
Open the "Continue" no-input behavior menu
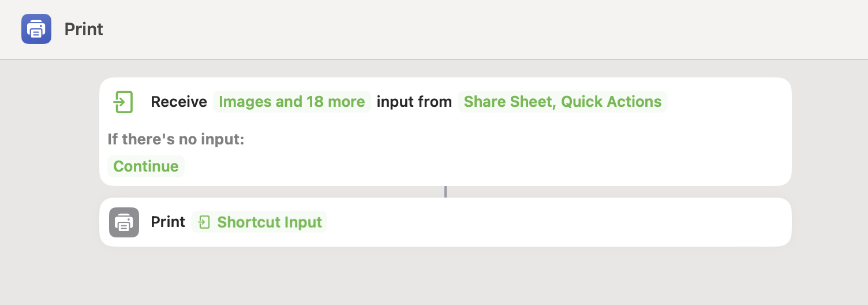[x=146, y=166]
